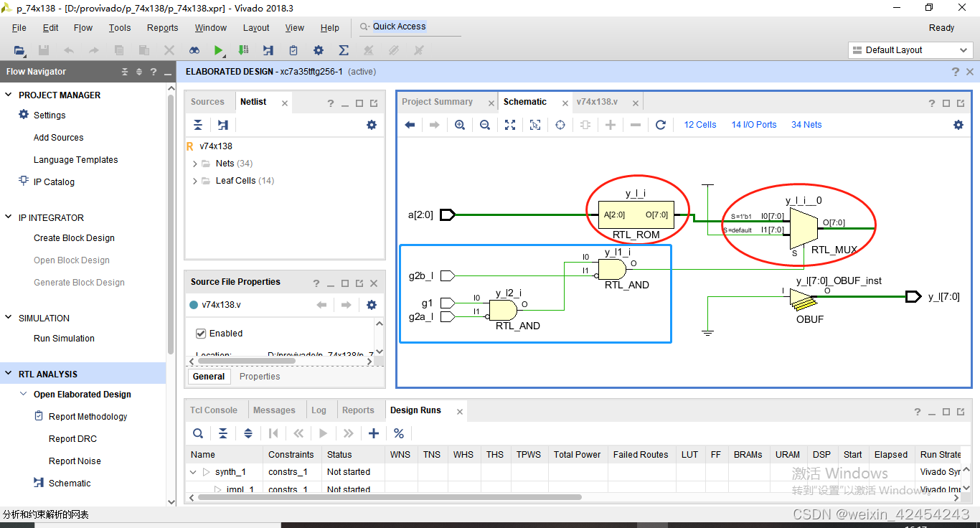Click the Flow Navigator vertical scrollbar
The image size is (980, 528).
171,224
